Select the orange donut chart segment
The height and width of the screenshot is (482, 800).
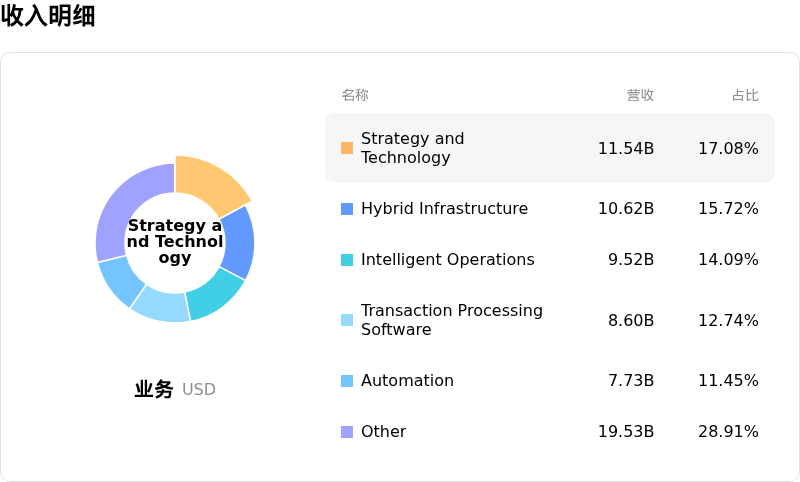click(211, 183)
